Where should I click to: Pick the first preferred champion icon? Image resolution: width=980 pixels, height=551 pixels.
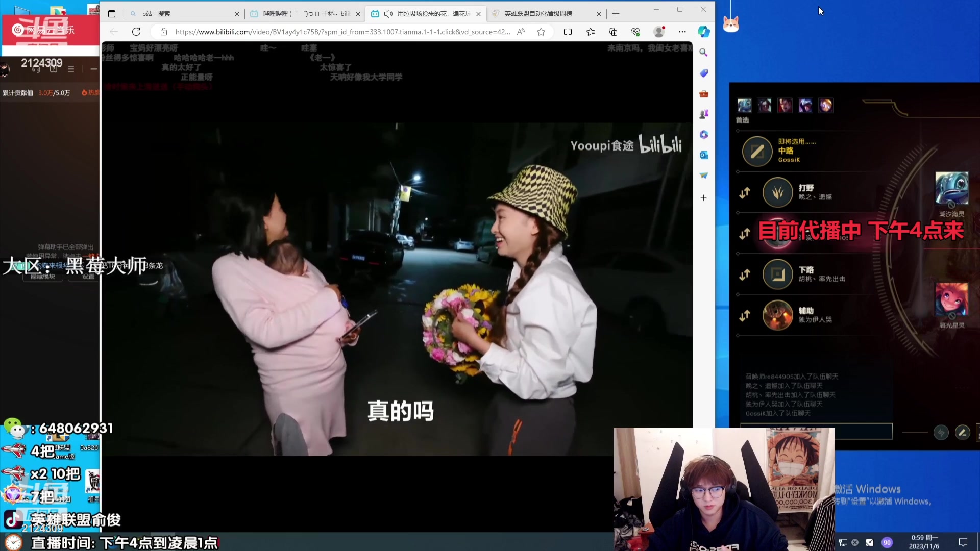point(744,106)
